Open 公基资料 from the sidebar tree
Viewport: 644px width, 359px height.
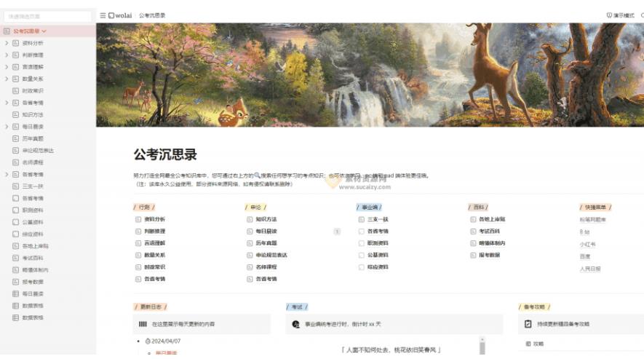coord(33,222)
